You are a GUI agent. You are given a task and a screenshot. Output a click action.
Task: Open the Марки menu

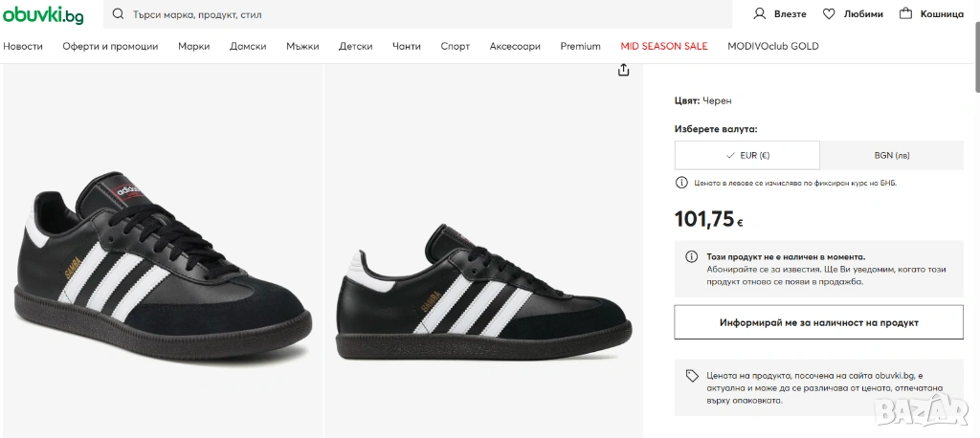point(193,46)
